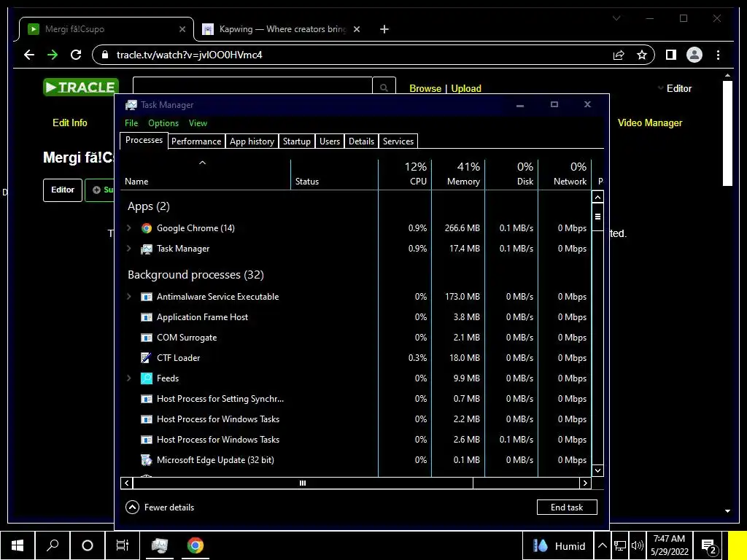Click the sort arrow above the Name column

click(203, 163)
